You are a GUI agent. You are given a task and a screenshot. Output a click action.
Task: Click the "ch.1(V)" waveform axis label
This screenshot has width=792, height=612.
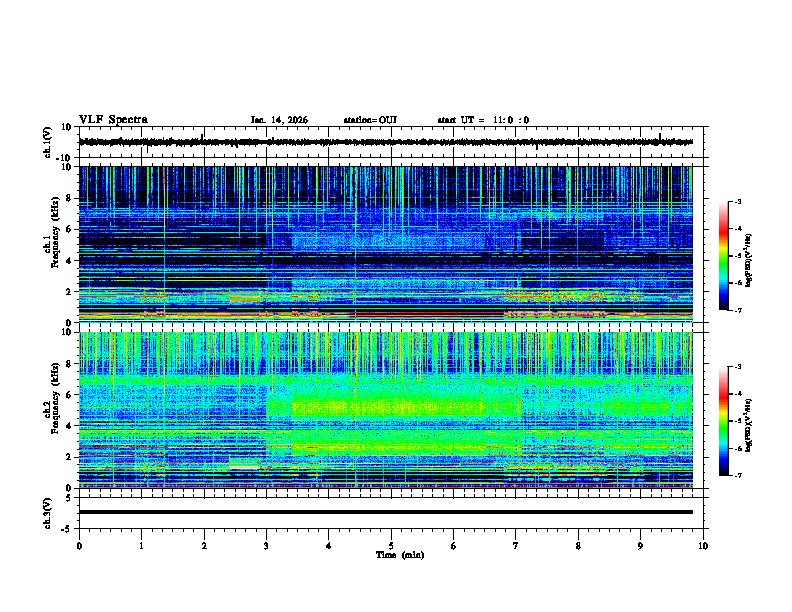coord(48,142)
